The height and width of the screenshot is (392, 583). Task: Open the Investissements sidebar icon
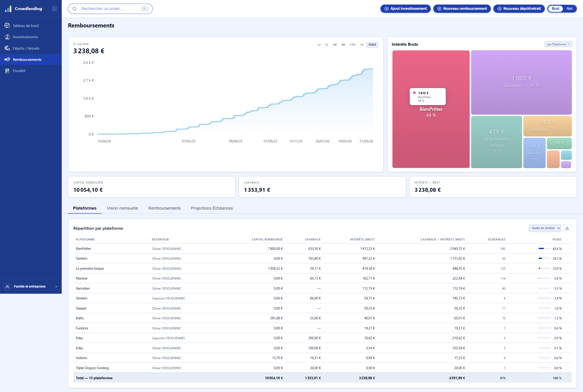tap(7, 37)
